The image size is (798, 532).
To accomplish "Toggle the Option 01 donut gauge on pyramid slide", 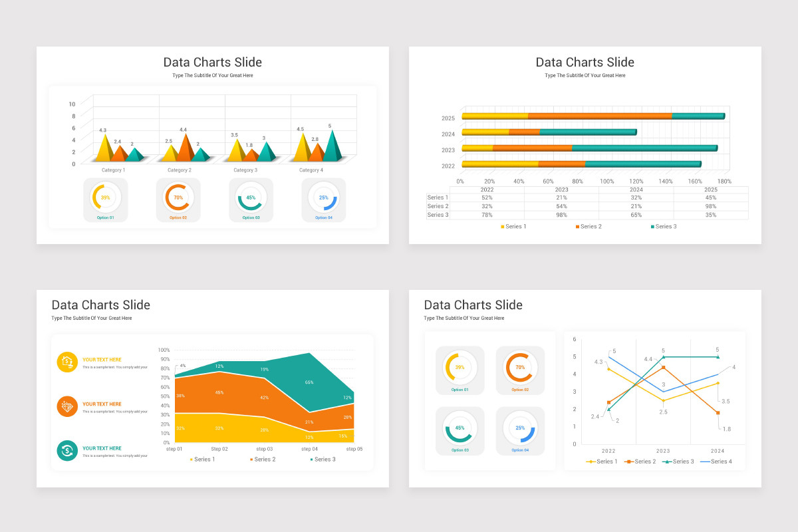I will (x=105, y=198).
